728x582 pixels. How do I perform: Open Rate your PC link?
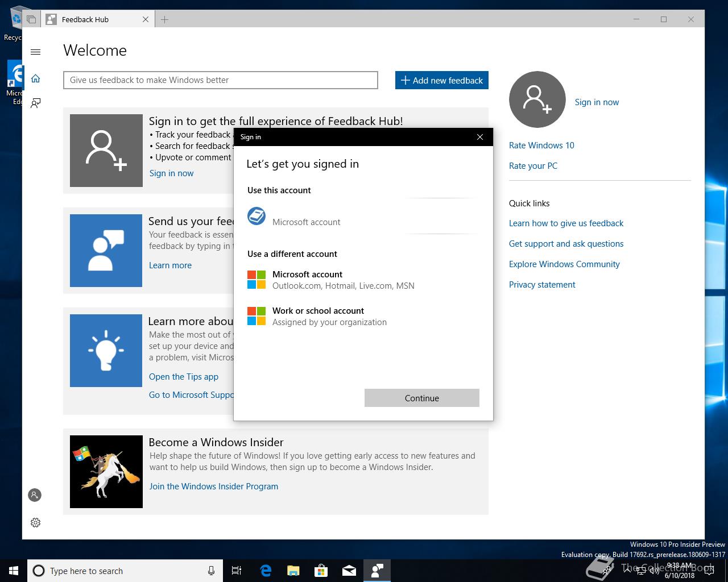coord(533,166)
